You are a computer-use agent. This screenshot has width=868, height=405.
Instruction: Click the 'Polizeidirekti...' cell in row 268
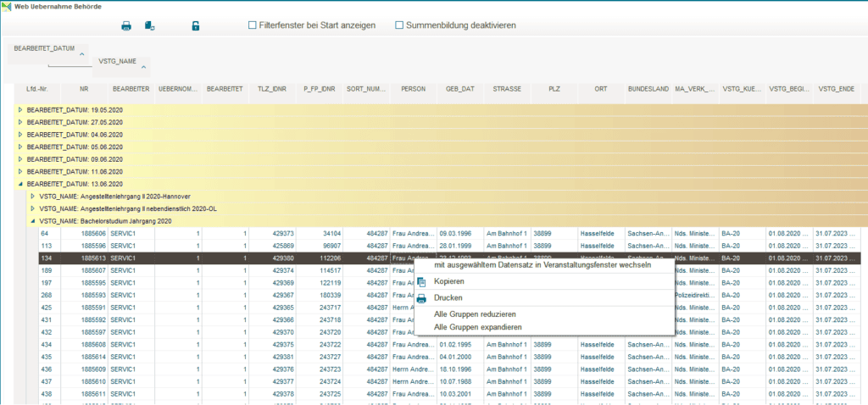696,295
